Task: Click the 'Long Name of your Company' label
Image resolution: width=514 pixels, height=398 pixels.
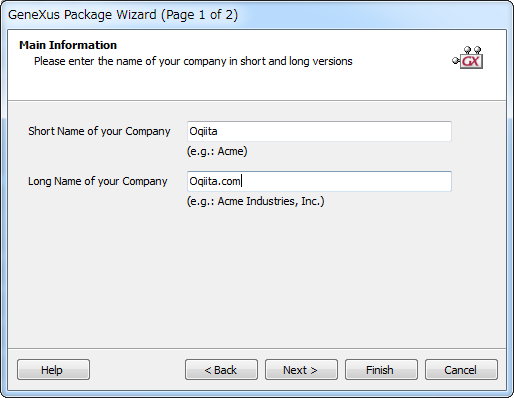Action: coord(98,181)
